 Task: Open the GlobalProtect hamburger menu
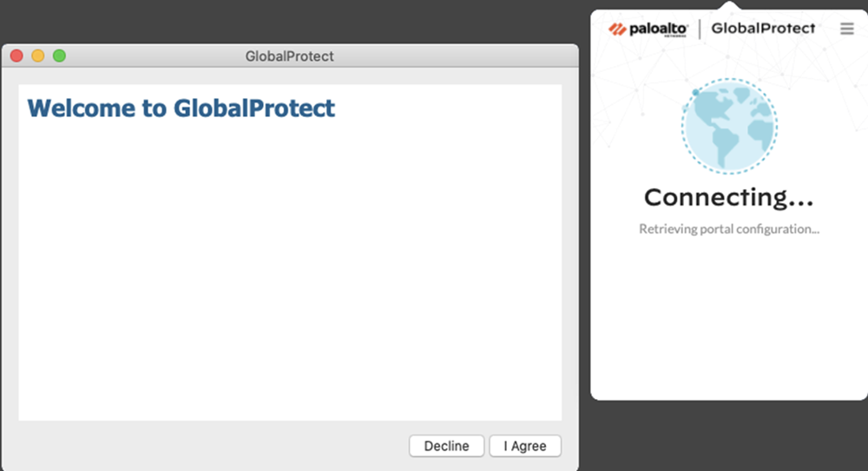[x=847, y=29]
